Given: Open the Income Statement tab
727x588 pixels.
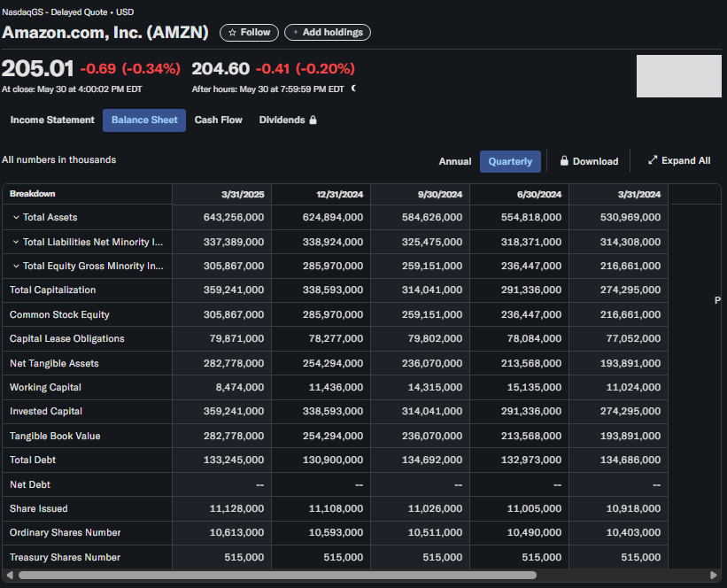Looking at the screenshot, I should pos(52,120).
